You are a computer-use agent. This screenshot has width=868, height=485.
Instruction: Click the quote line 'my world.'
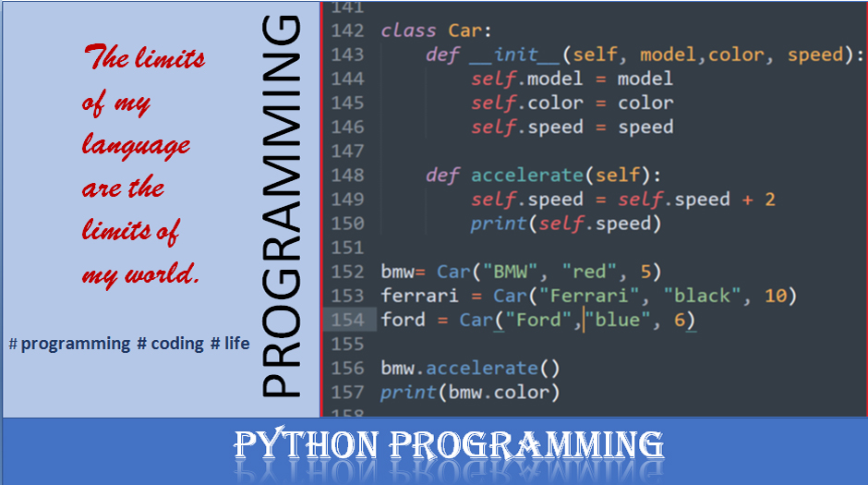(x=140, y=275)
